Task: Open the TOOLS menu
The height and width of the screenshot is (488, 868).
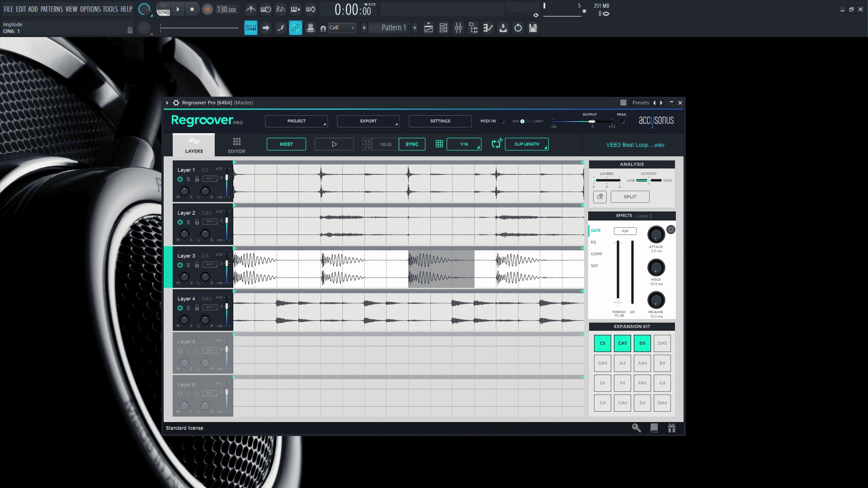Action: point(110,9)
